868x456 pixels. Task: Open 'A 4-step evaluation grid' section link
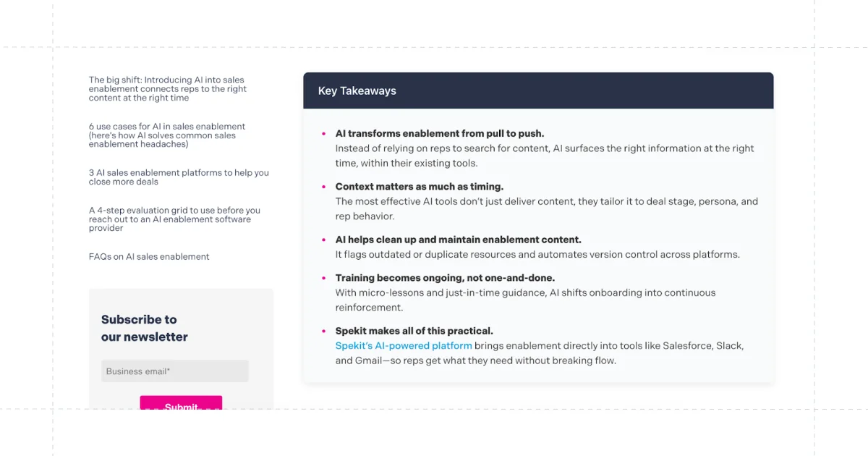coord(174,219)
